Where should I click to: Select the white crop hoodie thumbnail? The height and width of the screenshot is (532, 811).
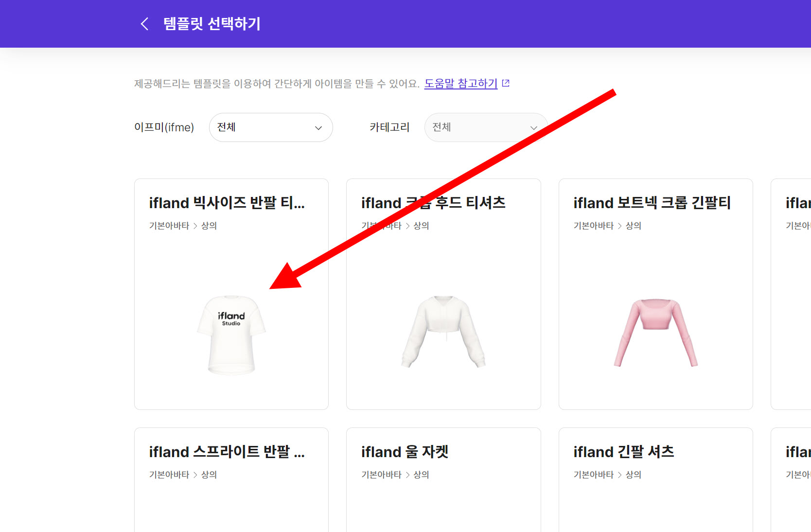[443, 331]
